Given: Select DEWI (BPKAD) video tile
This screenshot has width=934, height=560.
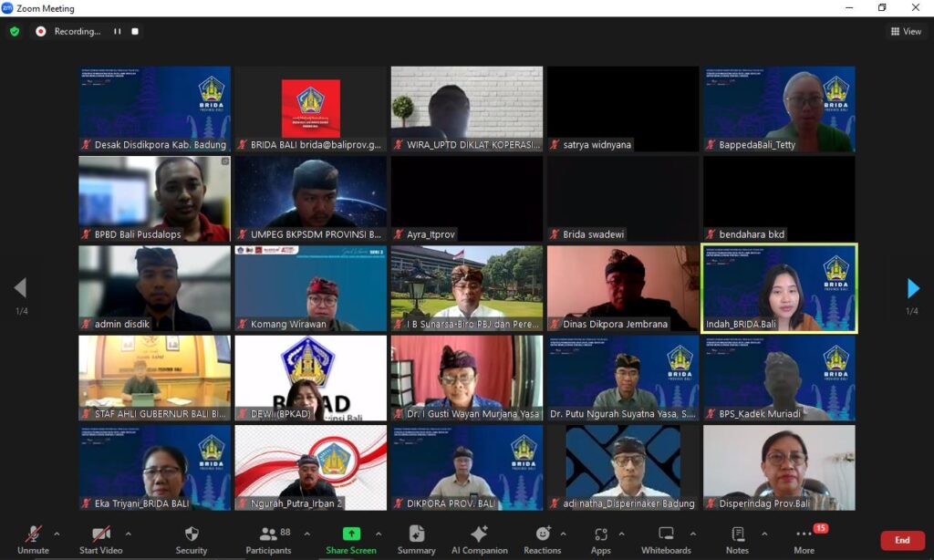Looking at the screenshot, I should [311, 379].
